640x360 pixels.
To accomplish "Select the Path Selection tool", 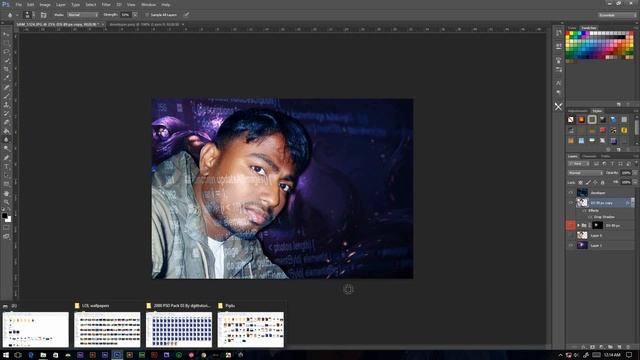I will pos(7,176).
